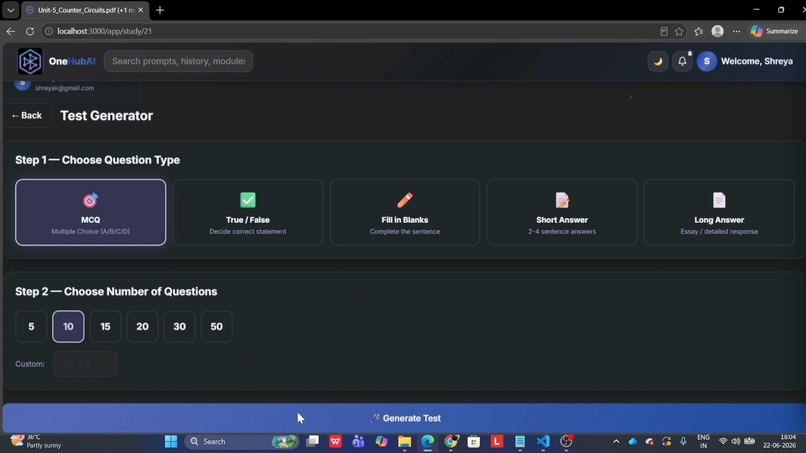The image size is (806, 453).
Task: Reload the page with the refresh icon
Action: click(x=30, y=31)
